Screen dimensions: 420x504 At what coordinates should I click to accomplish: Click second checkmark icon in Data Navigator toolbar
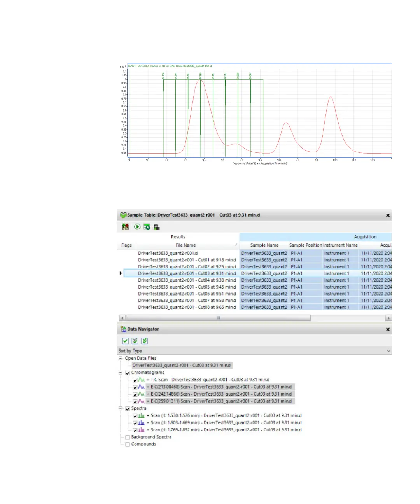point(135,341)
